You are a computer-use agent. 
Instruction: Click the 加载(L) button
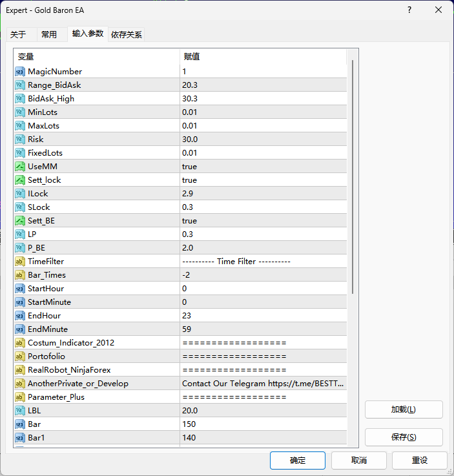pos(404,409)
